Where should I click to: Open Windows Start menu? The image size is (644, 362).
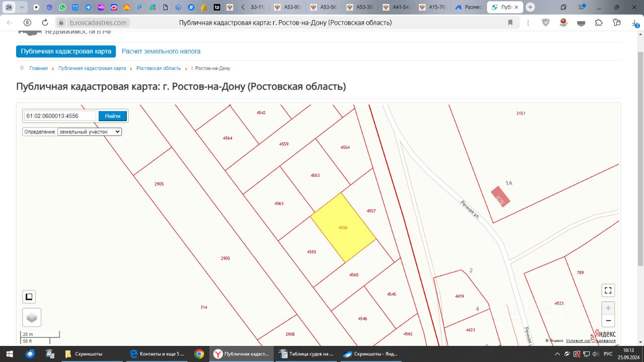(10, 354)
